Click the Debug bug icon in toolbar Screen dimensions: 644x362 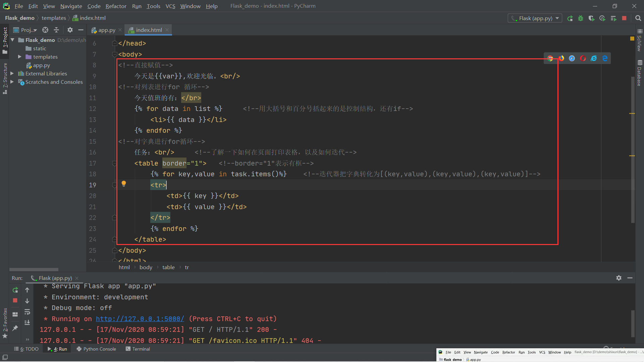pyautogui.click(x=581, y=18)
